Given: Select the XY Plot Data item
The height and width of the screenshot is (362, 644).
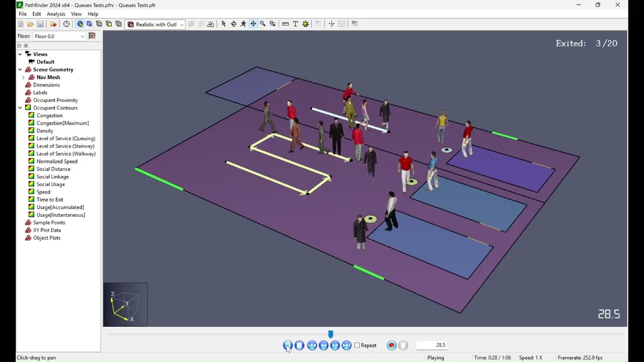Looking at the screenshot, I should 47,230.
